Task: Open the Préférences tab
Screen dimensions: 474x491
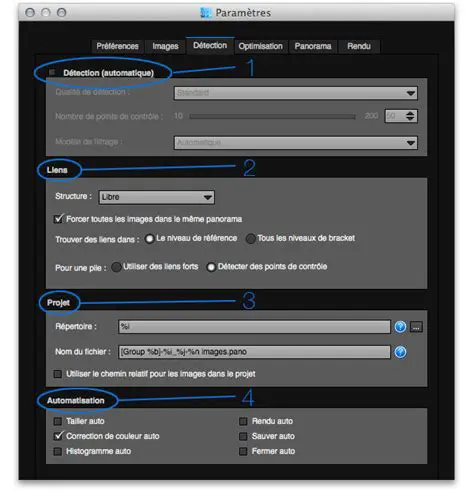Action: 117,46
